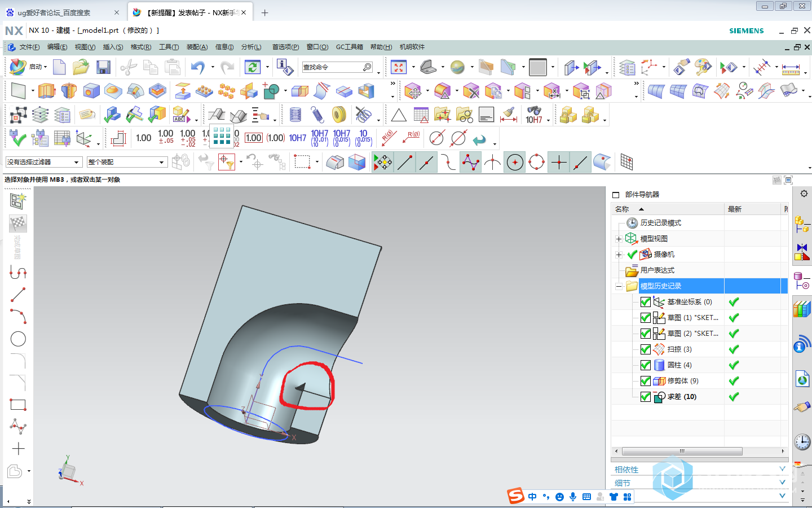Viewport: 812px width, 508px height.
Task: Open the GC工具箱 menu
Action: [x=350, y=47]
